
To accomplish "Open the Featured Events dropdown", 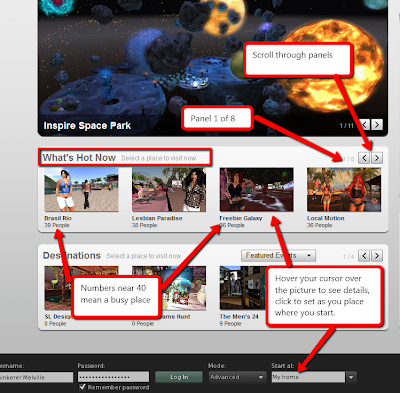I will (278, 256).
